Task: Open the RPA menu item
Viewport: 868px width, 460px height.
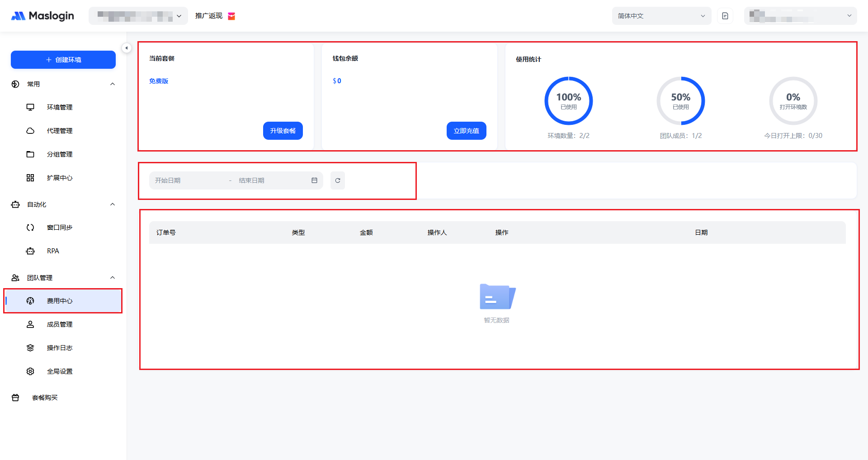Action: pos(53,251)
